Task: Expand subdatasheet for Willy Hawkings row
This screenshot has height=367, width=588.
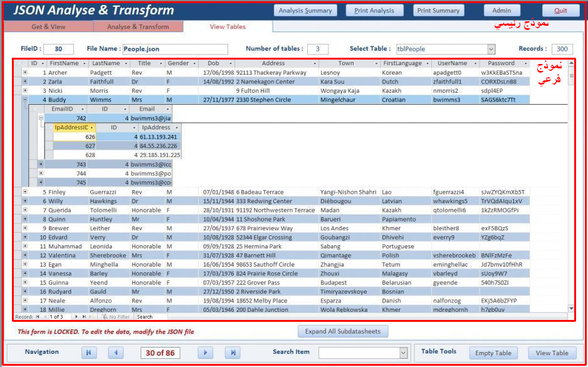Action: [x=24, y=201]
